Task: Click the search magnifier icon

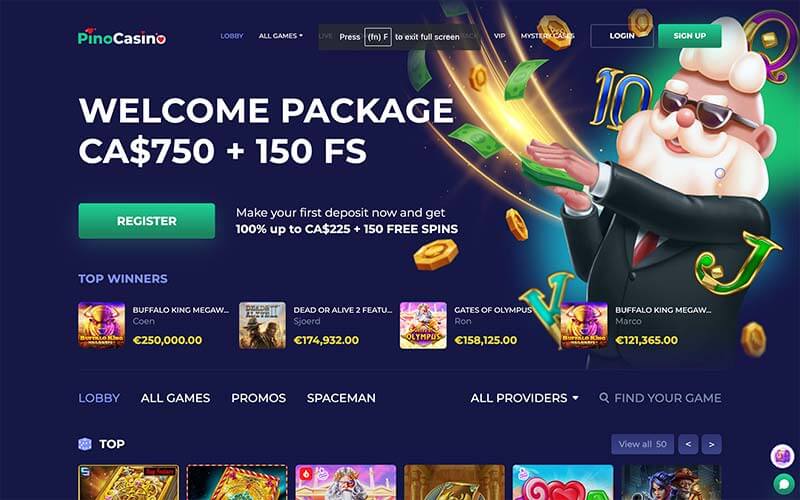Action: pyautogui.click(x=604, y=397)
